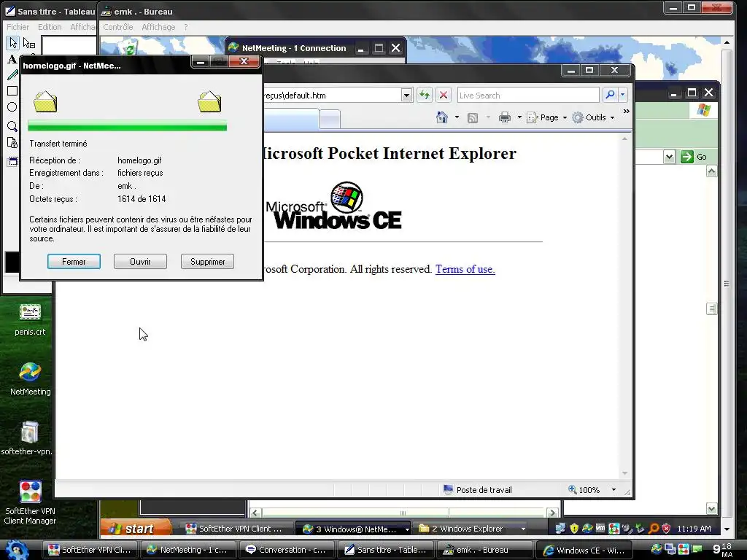Open the Fichier menu in Tableau window

pyautogui.click(x=18, y=27)
